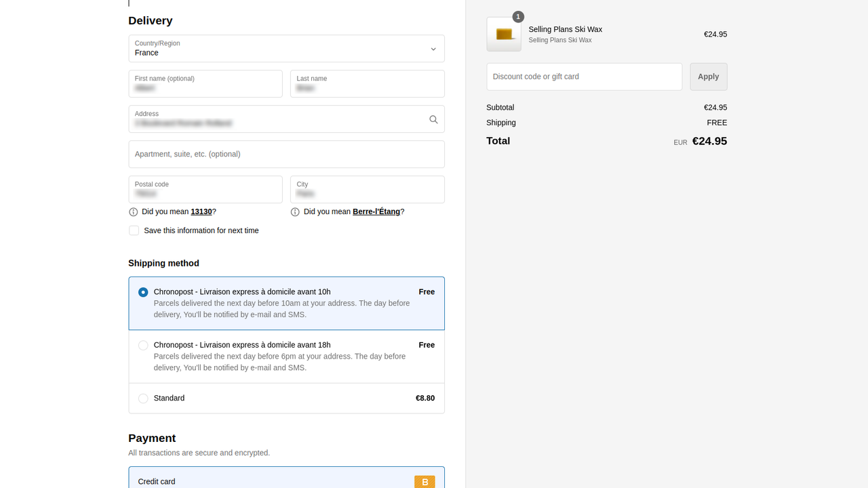Open the Country/Region dropdown
The height and width of the screenshot is (488, 868).
pos(286,48)
